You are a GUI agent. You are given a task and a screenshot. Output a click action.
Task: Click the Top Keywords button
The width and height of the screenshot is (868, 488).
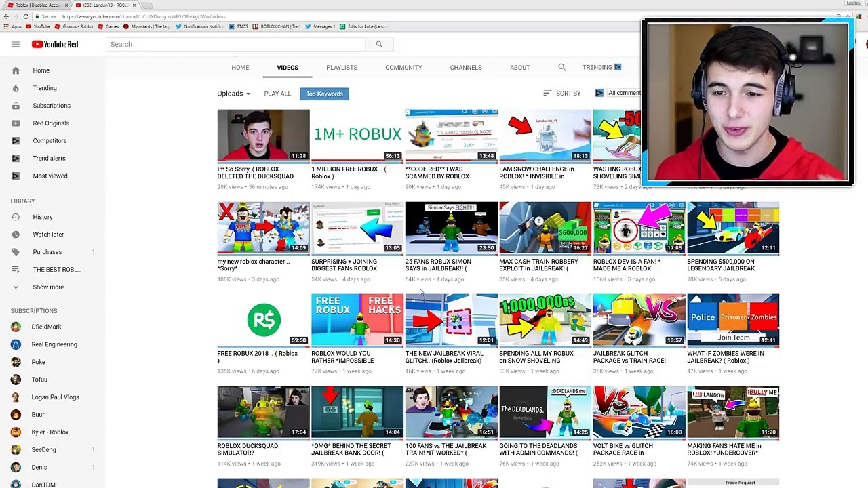[x=324, y=94]
